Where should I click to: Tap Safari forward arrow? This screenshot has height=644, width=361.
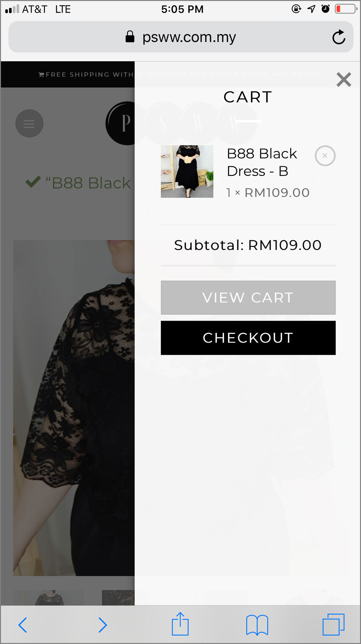pos(102,625)
